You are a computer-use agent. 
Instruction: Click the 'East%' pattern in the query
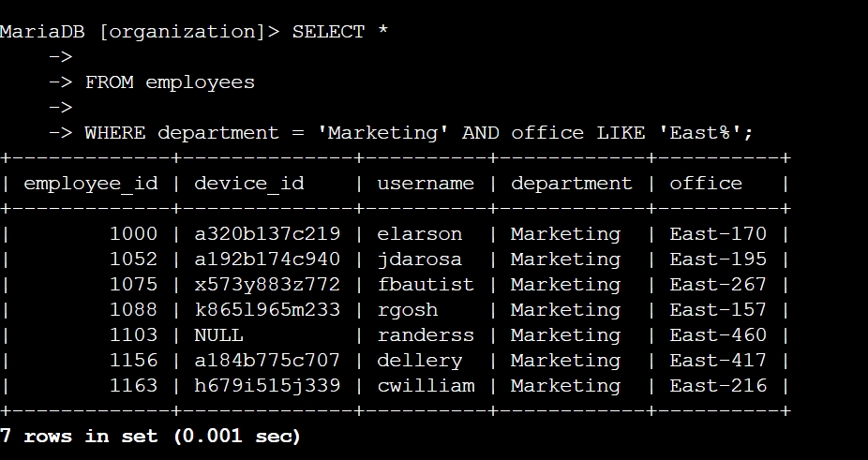click(x=700, y=133)
